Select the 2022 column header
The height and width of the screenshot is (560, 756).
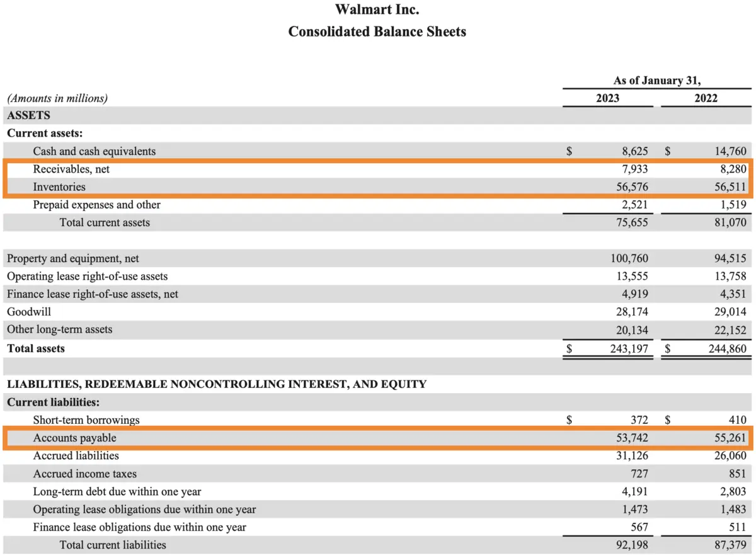click(705, 98)
